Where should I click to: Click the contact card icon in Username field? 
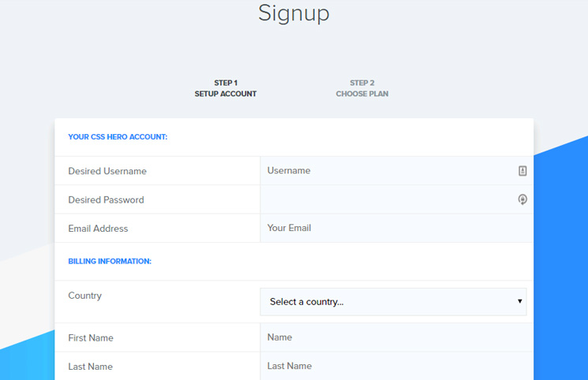(x=522, y=171)
